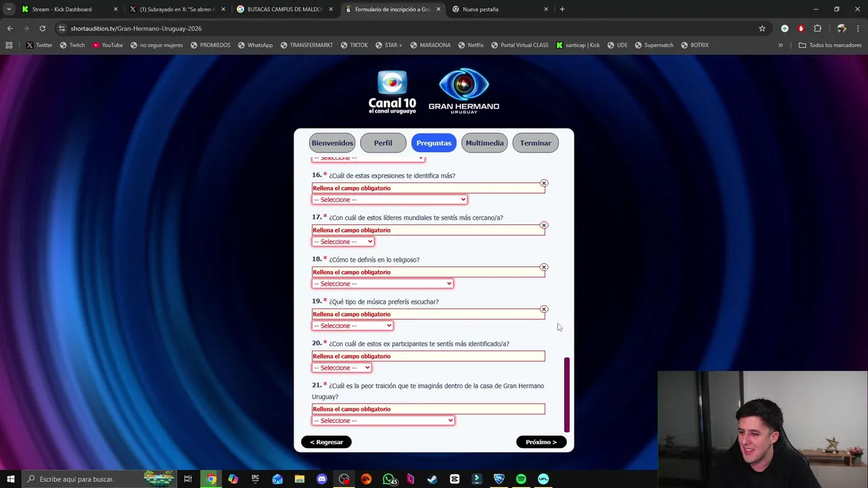Switch to the Perfil form tab
The width and height of the screenshot is (868, 488).
[383, 143]
